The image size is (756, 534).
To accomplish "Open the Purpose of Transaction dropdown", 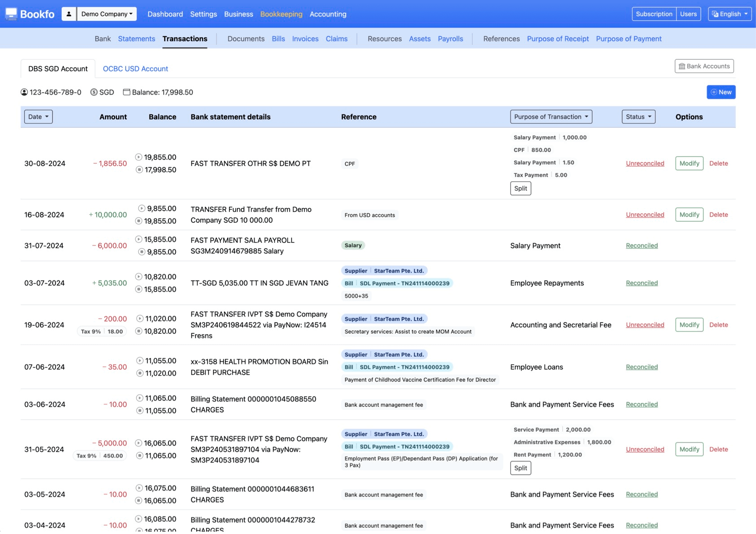I will tap(551, 117).
